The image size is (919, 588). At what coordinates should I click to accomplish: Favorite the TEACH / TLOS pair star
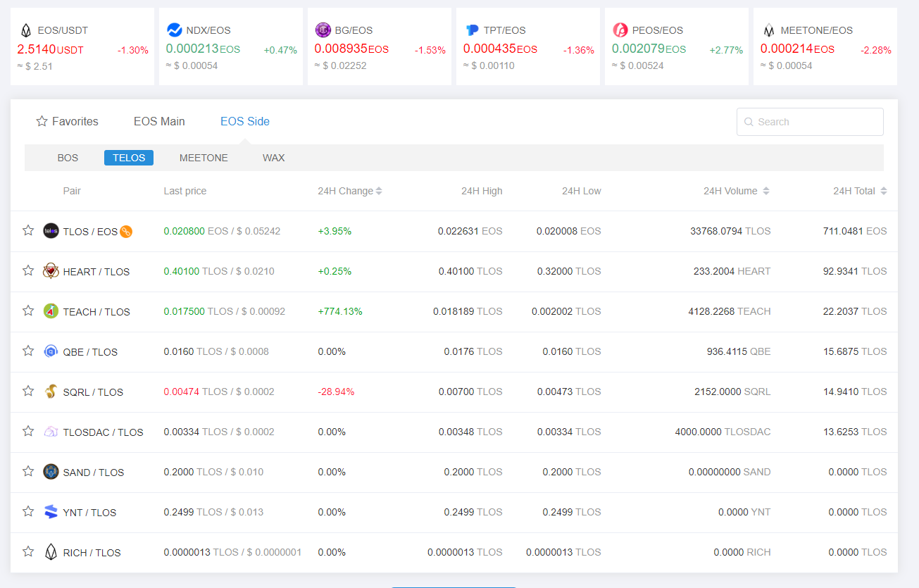[x=28, y=311]
